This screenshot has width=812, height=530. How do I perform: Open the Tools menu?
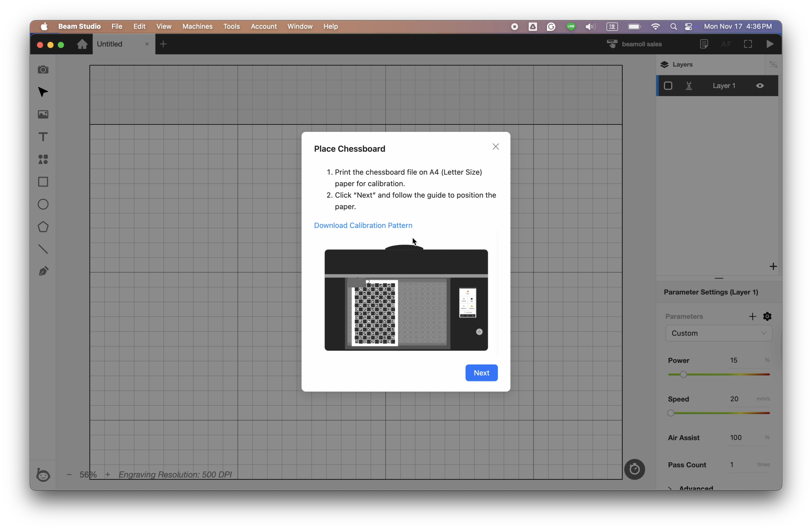(231, 26)
